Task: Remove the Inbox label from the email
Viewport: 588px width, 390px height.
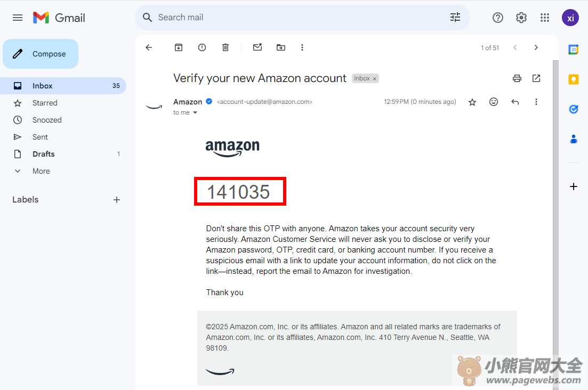Action: click(374, 79)
